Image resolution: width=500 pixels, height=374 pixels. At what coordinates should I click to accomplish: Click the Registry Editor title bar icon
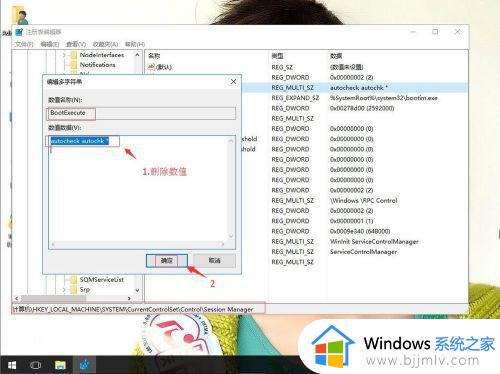coord(19,32)
